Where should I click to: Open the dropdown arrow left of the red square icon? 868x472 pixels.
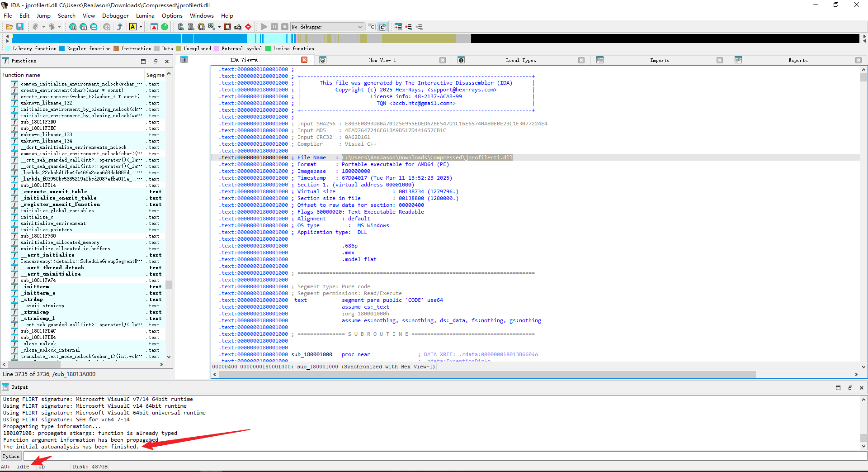219,27
